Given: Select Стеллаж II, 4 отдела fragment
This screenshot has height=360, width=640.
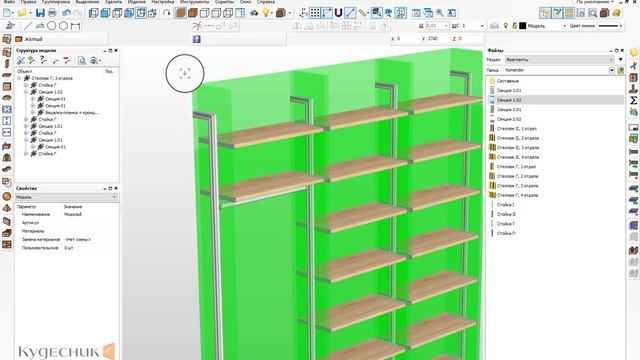Looking at the screenshot, I should pyautogui.click(x=518, y=157).
